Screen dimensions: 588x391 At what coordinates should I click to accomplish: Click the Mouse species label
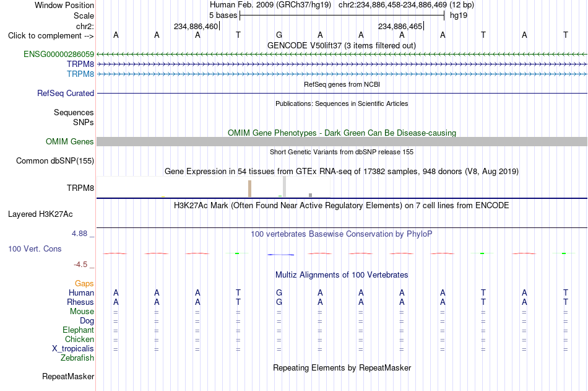point(82,311)
